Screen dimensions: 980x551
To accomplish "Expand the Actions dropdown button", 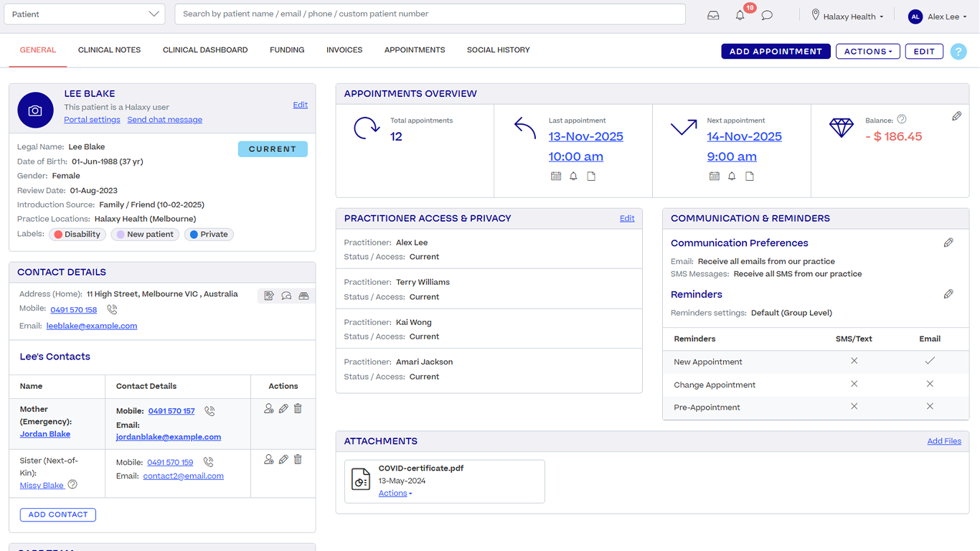I will [x=868, y=52].
